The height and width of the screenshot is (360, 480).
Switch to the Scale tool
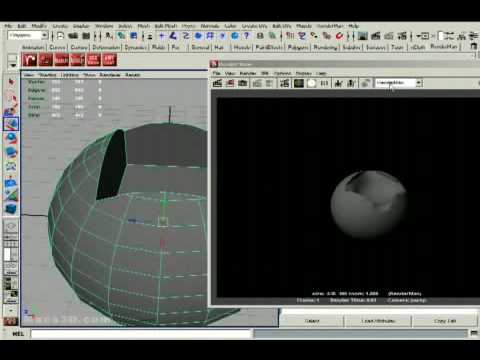pyautogui.click(x=11, y=153)
